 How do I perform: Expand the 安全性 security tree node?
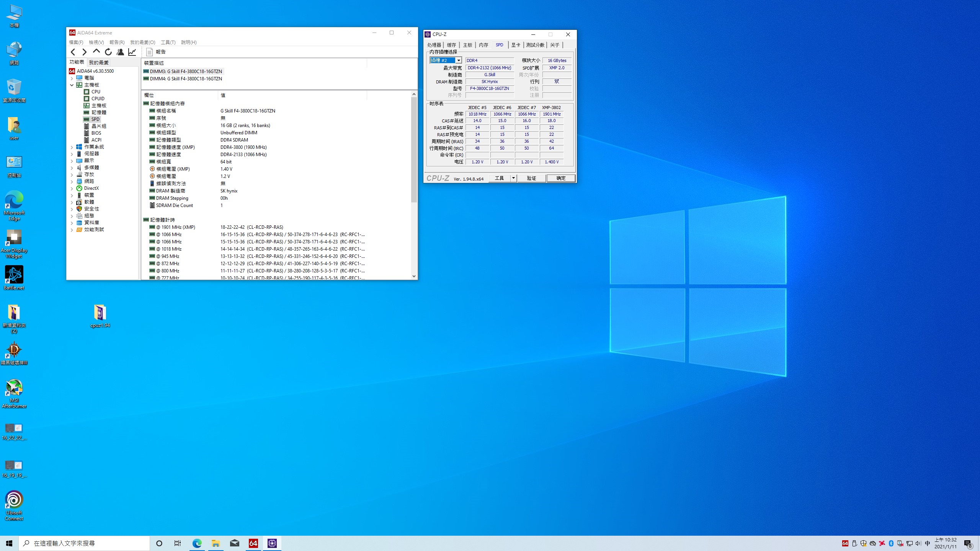point(72,209)
